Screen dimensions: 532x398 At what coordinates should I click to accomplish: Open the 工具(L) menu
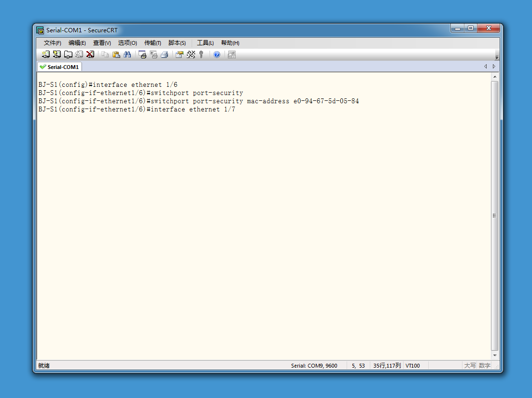[205, 43]
